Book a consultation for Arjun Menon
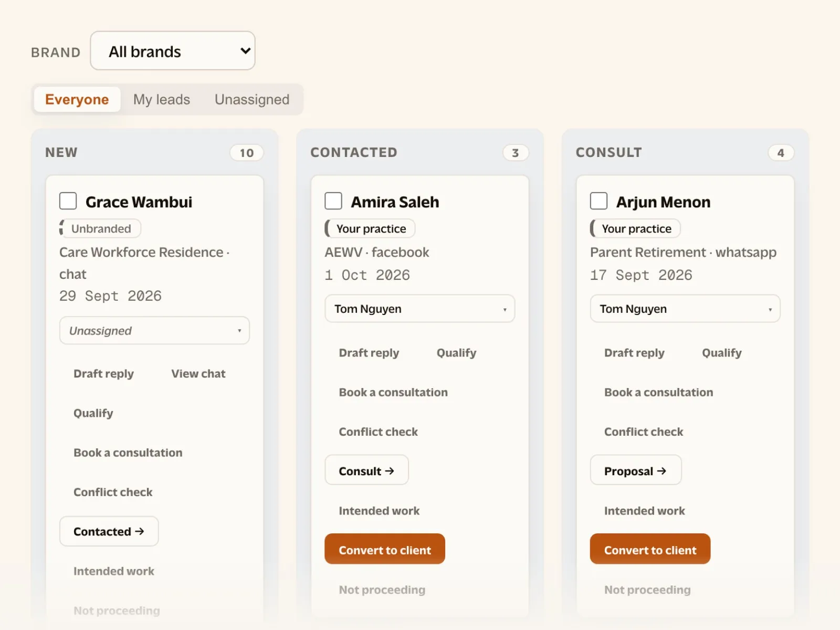 (659, 392)
